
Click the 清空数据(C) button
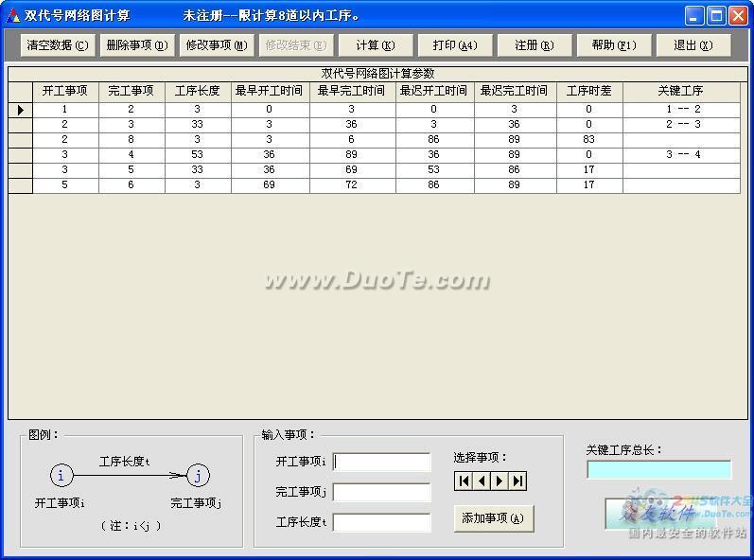click(58, 45)
